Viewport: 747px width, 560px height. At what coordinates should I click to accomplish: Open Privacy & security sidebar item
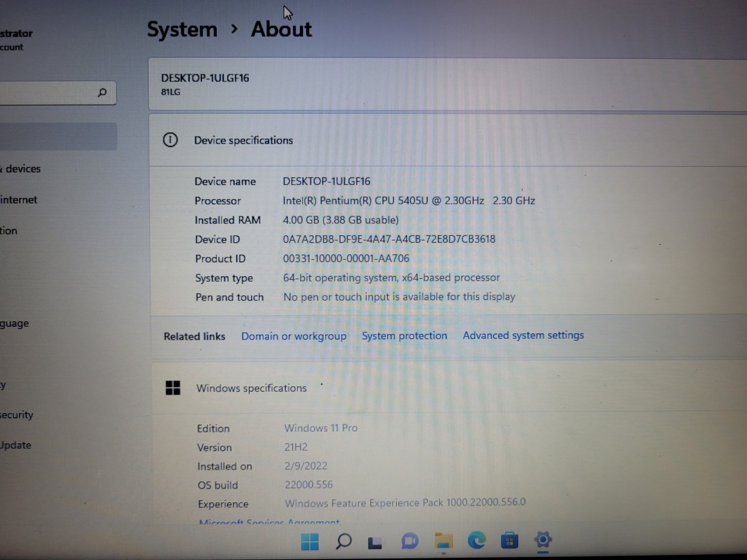tap(17, 415)
